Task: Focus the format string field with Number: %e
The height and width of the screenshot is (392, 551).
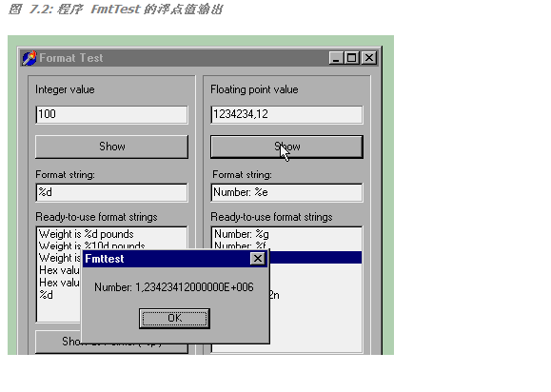Action: pos(286,192)
